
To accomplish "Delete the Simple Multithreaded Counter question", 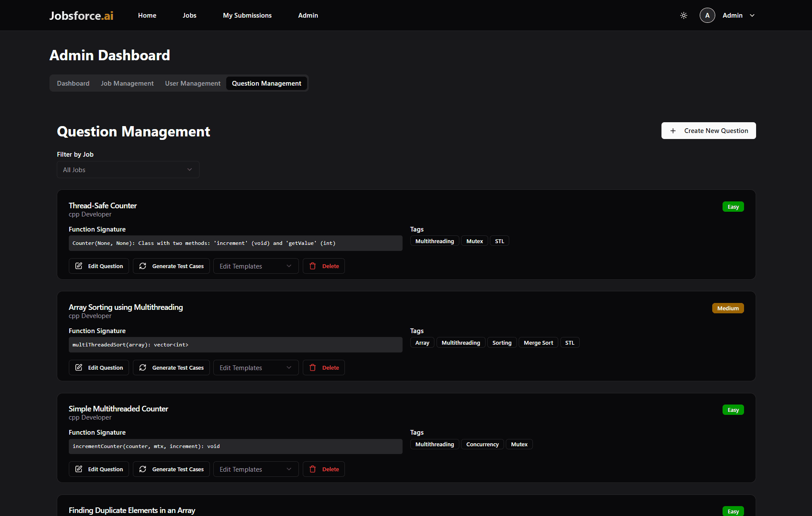I will (324, 469).
